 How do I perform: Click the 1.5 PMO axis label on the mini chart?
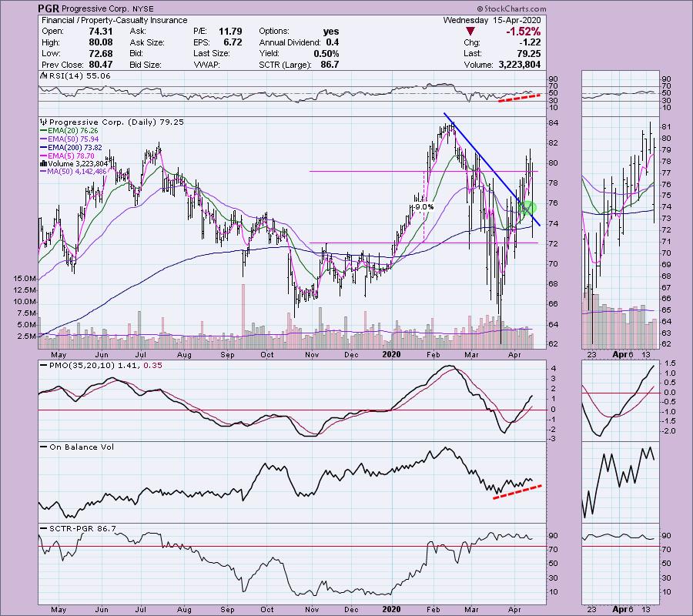tap(670, 363)
